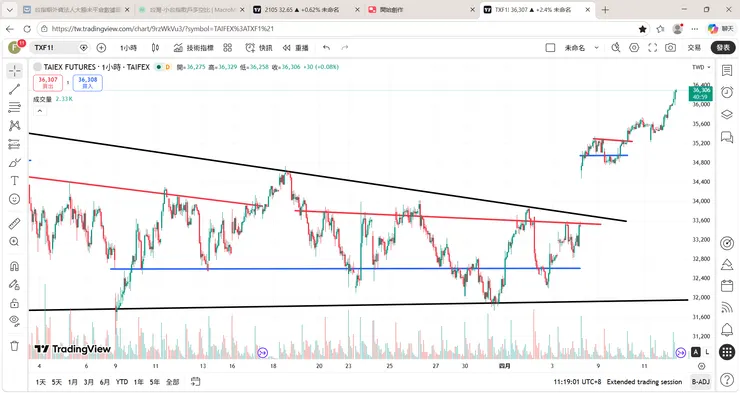
Task: Toggle auto scale with the A button
Action: pyautogui.click(x=696, y=352)
